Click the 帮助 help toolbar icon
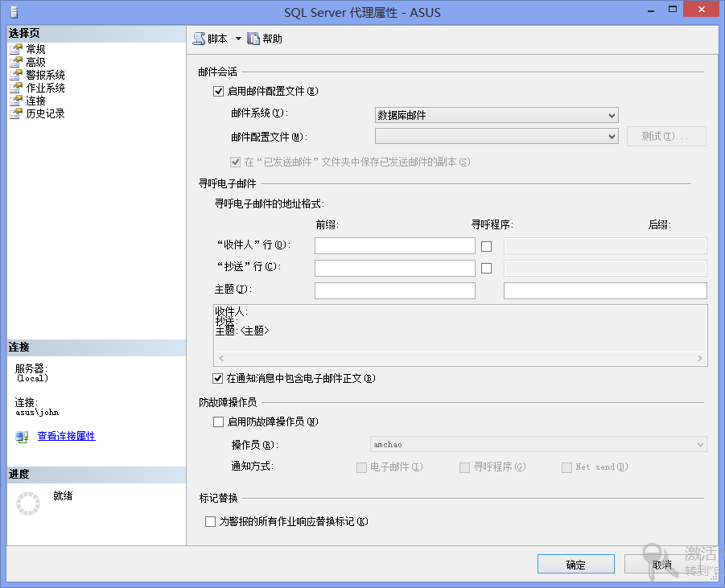Viewport: 725px width, 588px height. (253, 39)
